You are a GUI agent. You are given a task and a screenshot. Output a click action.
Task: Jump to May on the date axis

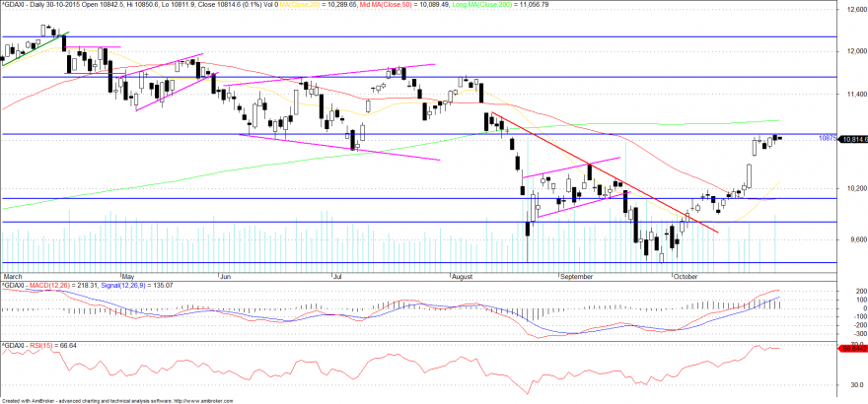click(x=128, y=275)
